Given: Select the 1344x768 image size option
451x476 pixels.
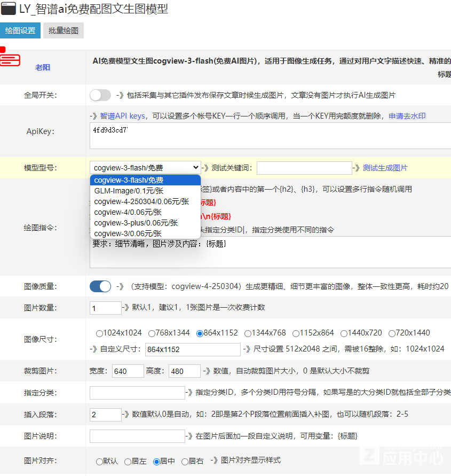Looking at the screenshot, I should [248, 333].
